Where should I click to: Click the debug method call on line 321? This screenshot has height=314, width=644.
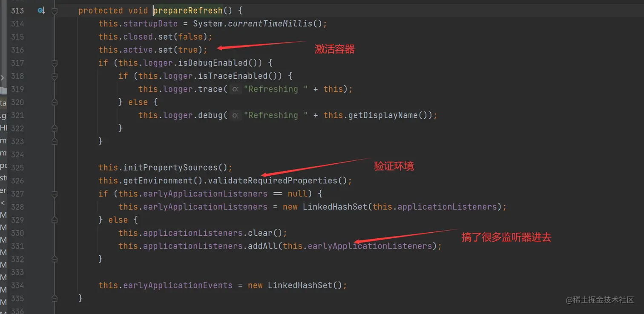[x=210, y=115]
